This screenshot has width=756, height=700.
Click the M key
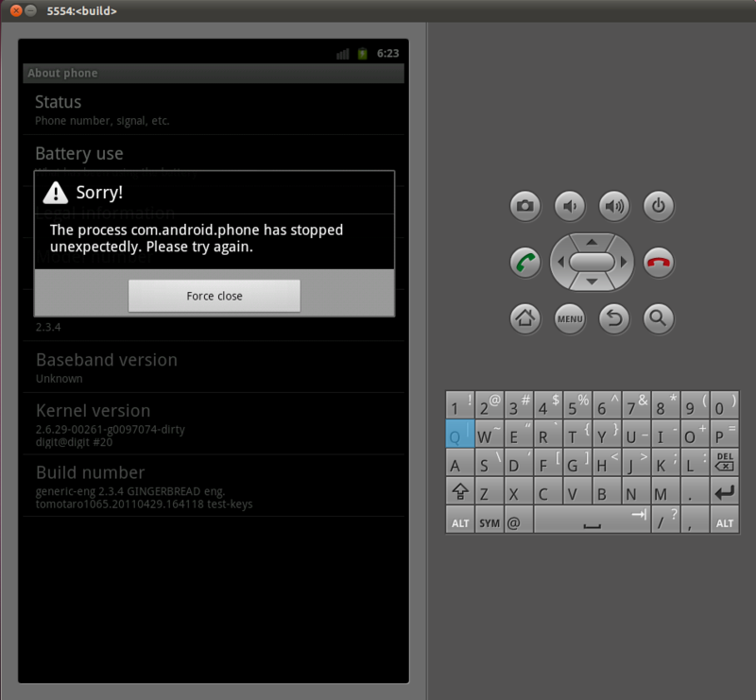[x=666, y=491]
